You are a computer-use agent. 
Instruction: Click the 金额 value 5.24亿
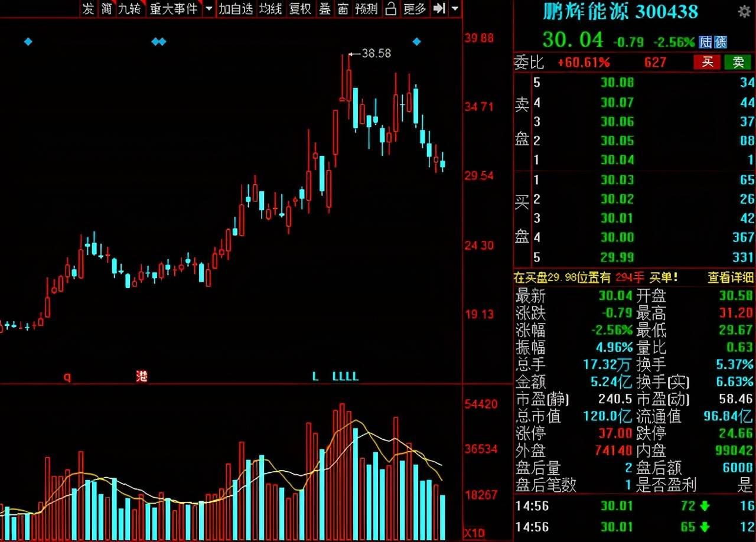point(611,381)
